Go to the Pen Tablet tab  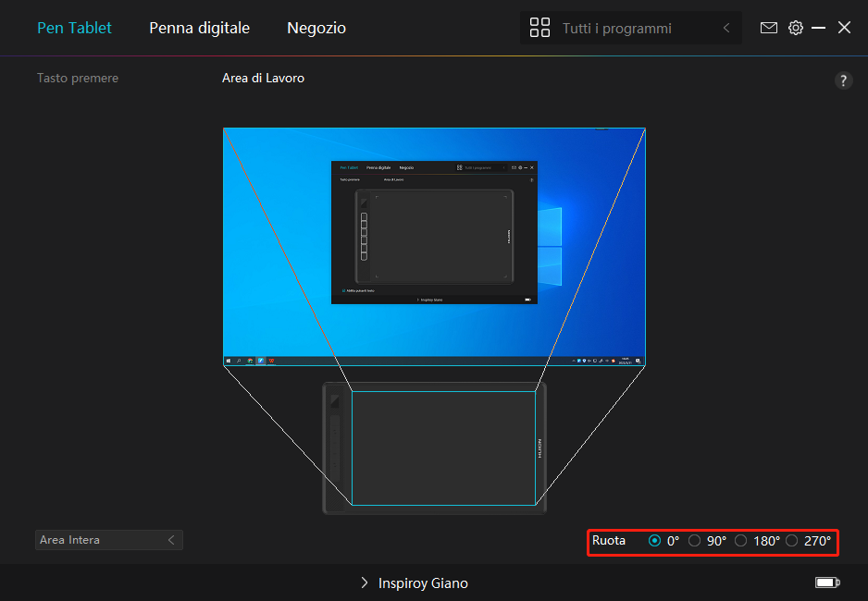coord(74,28)
